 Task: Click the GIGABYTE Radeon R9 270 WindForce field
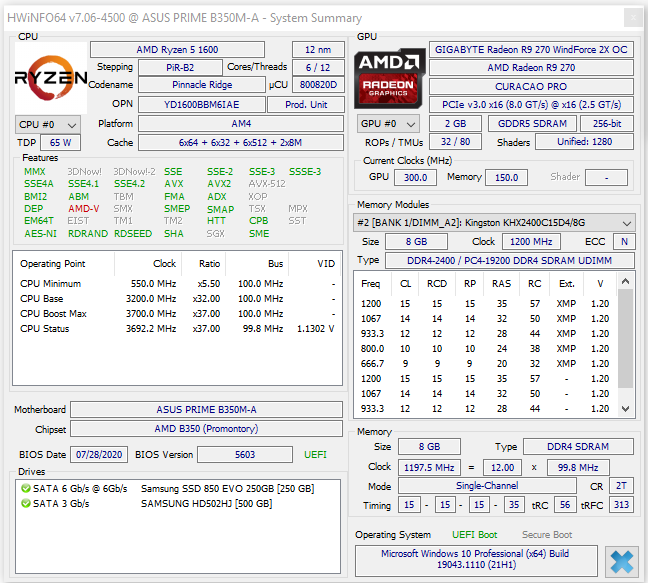point(530,50)
